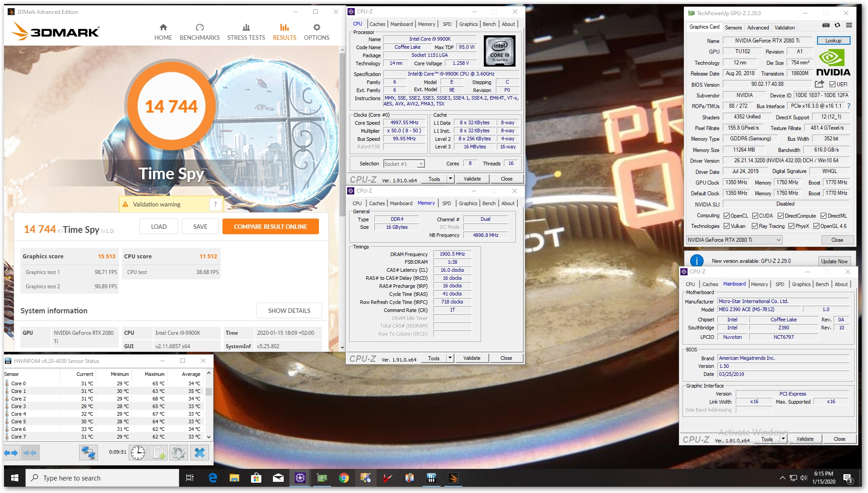Click LOAD button in 3DMark

tap(159, 227)
